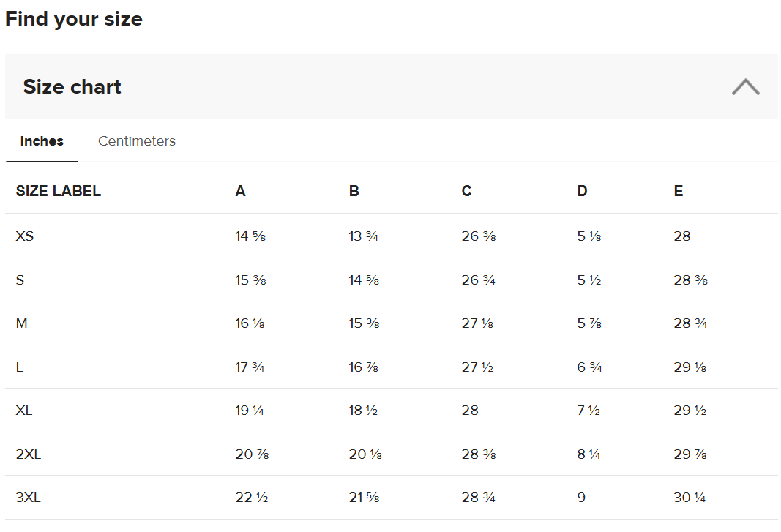Click column header E

click(679, 191)
